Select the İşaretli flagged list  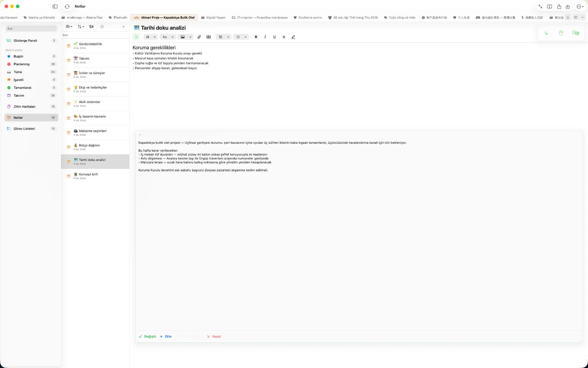(x=31, y=80)
